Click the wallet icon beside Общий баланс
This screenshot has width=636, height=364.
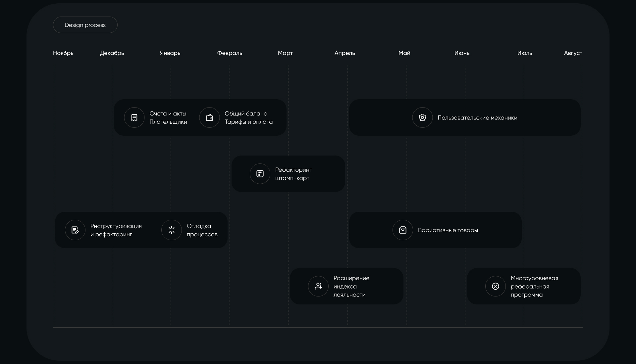(x=209, y=117)
